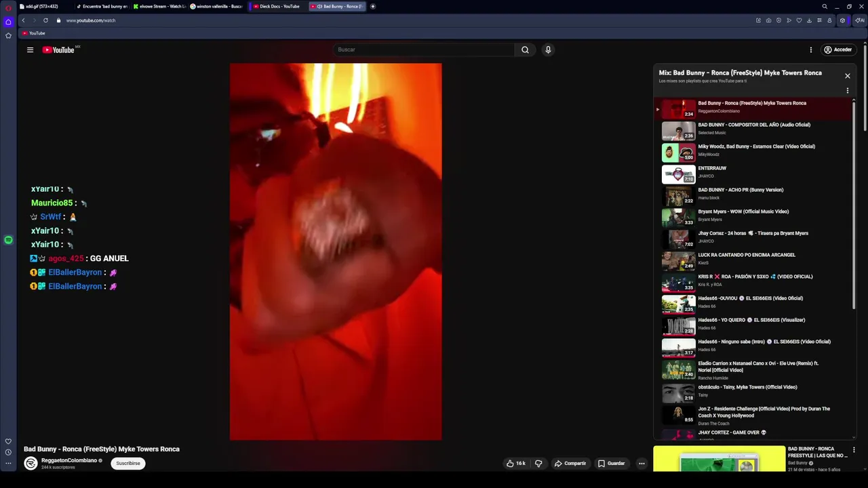
Task: Go to YouTube home logo
Action: tap(58, 49)
